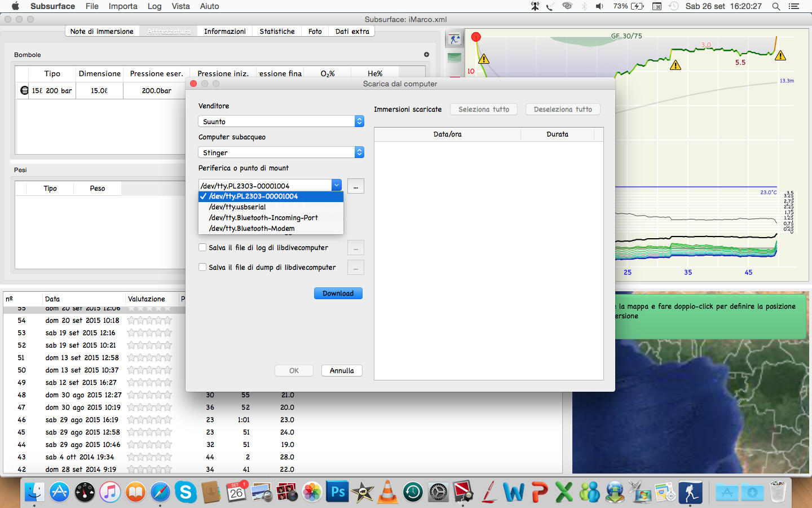Image resolution: width=812 pixels, height=508 pixels.
Task: Click the add cylinder plus icon in Bombole
Action: pos(426,55)
